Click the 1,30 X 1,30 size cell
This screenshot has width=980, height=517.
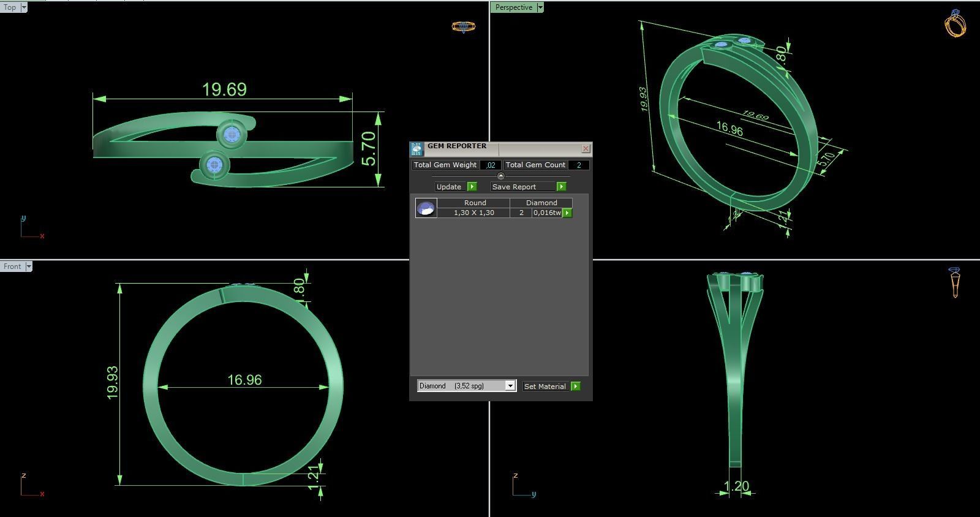473,213
